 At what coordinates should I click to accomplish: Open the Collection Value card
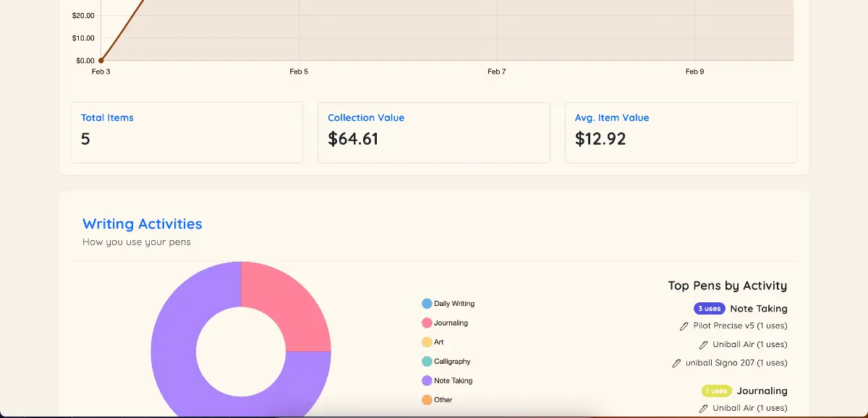click(x=433, y=132)
